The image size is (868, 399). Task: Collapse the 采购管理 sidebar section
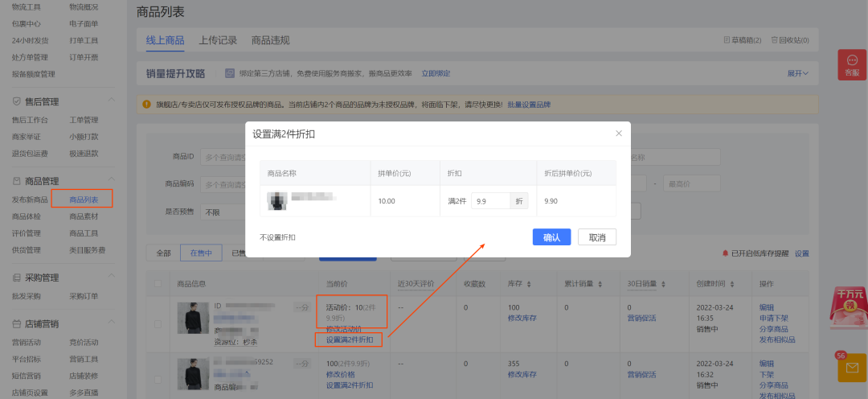pos(111,278)
